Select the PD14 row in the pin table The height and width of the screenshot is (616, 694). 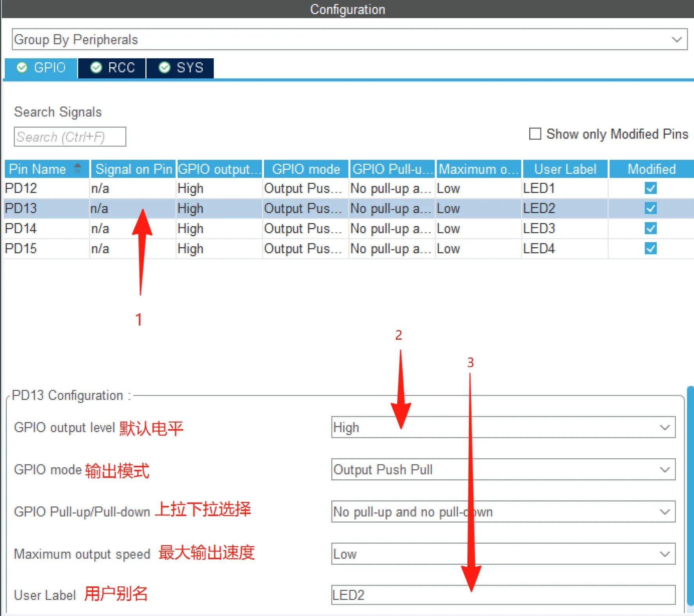(x=235, y=228)
